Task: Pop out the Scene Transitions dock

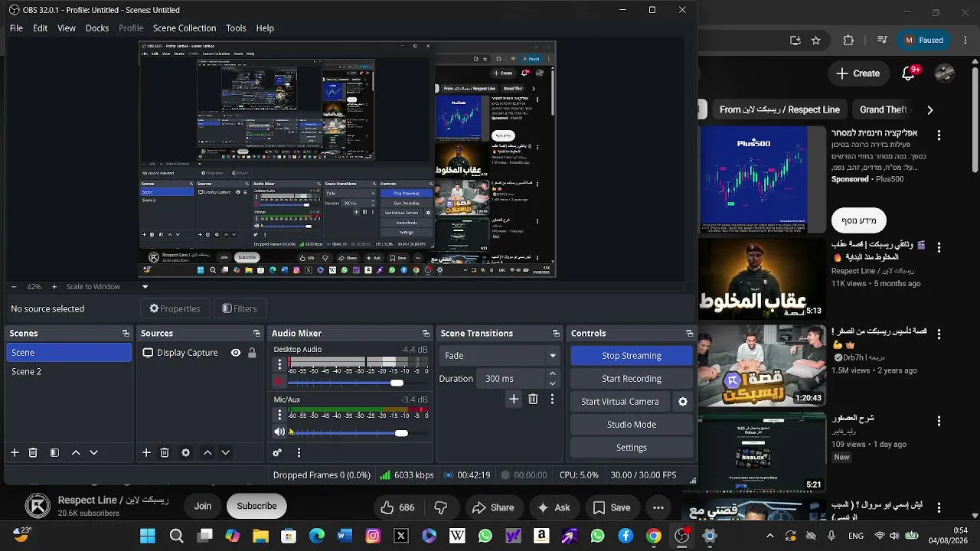Action: (556, 334)
